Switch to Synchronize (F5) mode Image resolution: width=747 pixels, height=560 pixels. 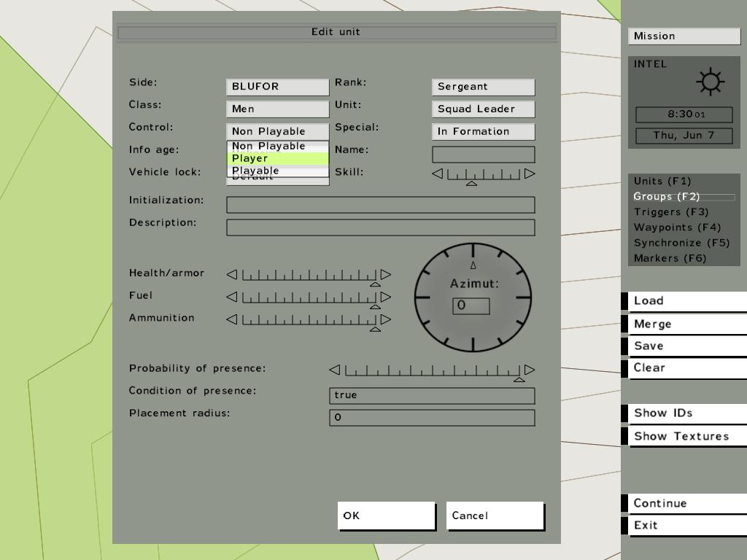684,243
